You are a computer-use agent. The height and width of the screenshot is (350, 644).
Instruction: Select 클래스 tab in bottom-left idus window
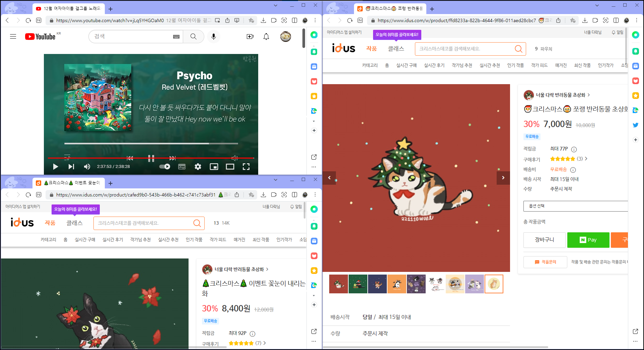click(x=74, y=223)
